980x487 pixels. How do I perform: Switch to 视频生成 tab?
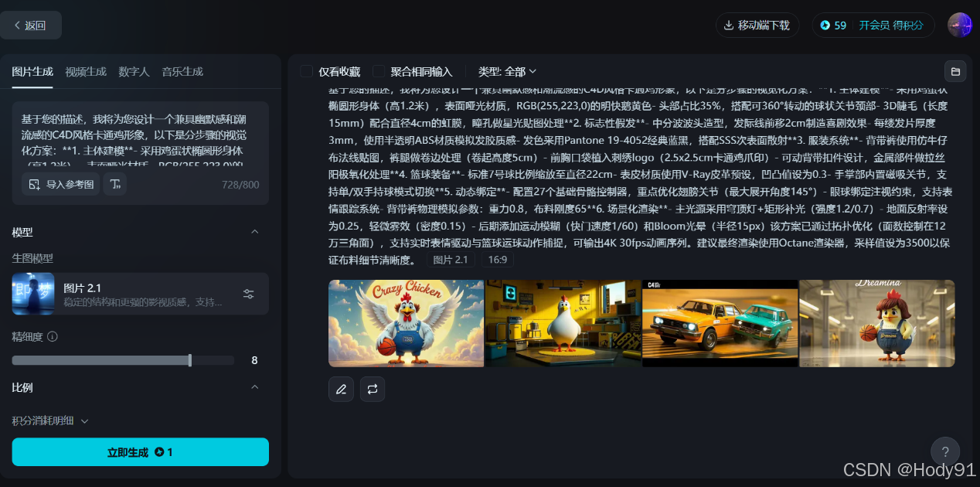point(86,72)
